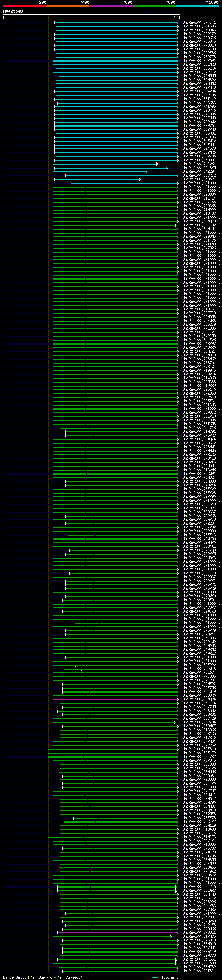Click hit label UniRef100_C6SX12
Screen dimensions: 222x980
tap(199, 175)
